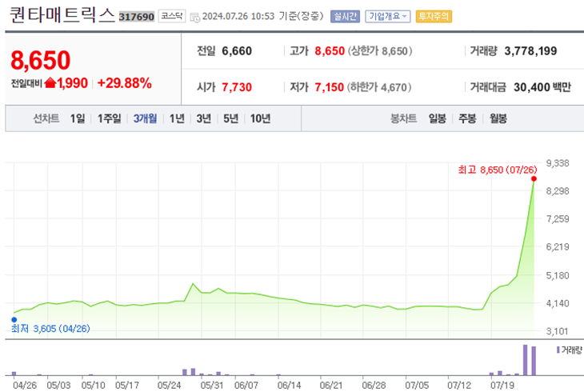This screenshot has height=392, width=584.
Task: Switch line chart to 3년
Action: 204,118
